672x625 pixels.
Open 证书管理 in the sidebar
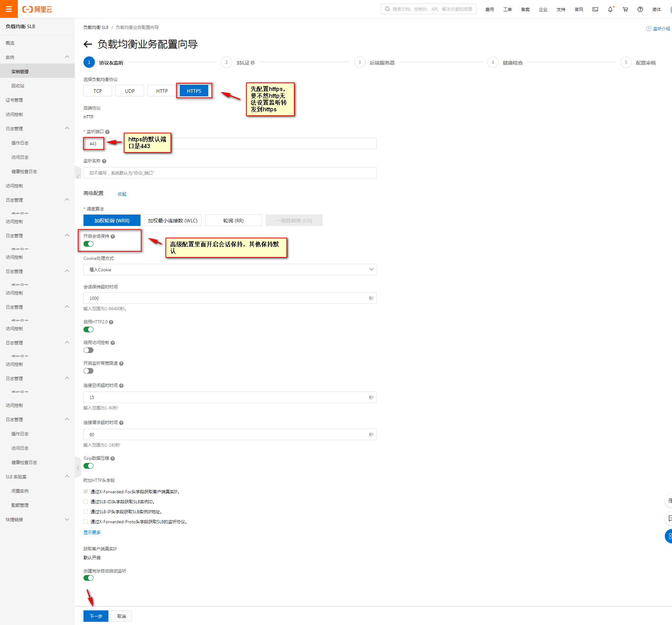pyautogui.click(x=14, y=100)
